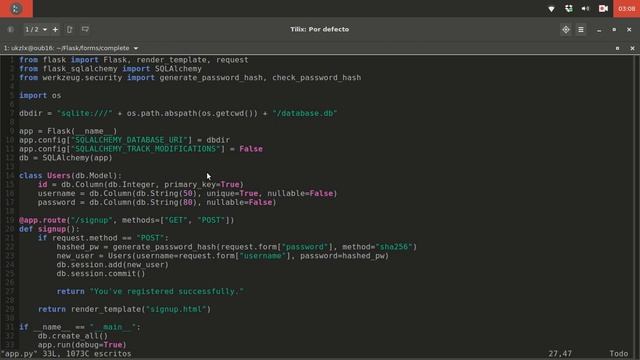
Task: Click 'db.create_all()' line
Action: point(73,336)
